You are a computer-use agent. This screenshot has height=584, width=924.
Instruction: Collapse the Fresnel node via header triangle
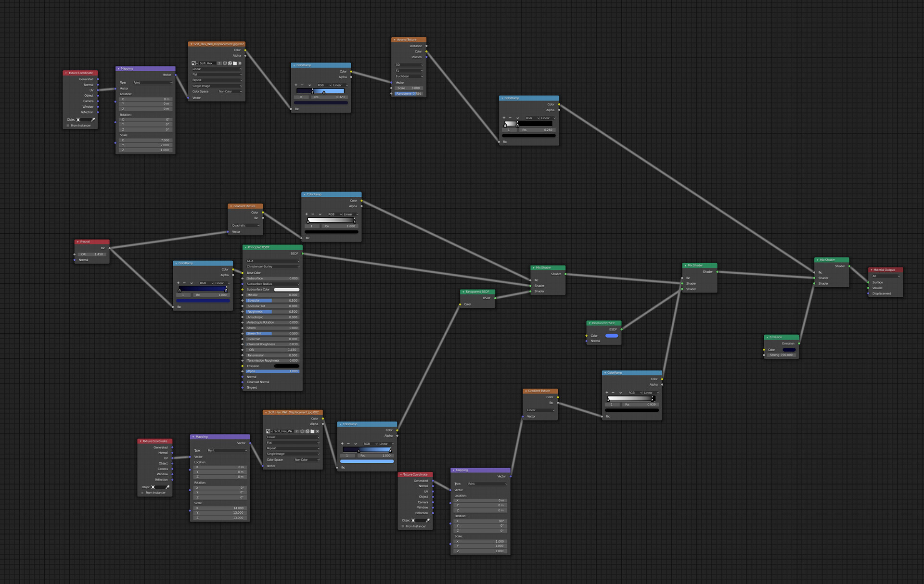(77, 242)
